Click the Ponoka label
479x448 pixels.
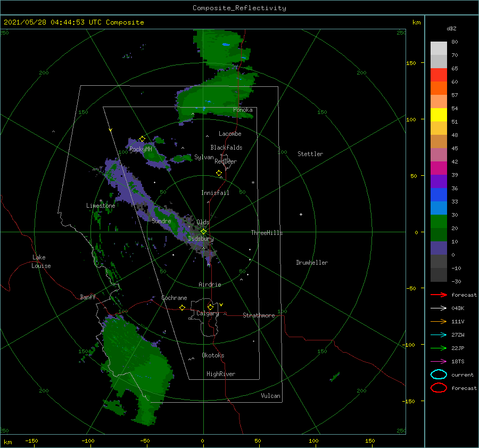point(243,110)
